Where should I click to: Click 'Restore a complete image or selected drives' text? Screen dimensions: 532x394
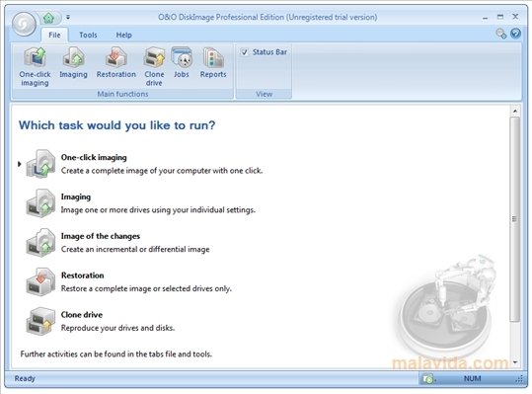tap(146, 288)
